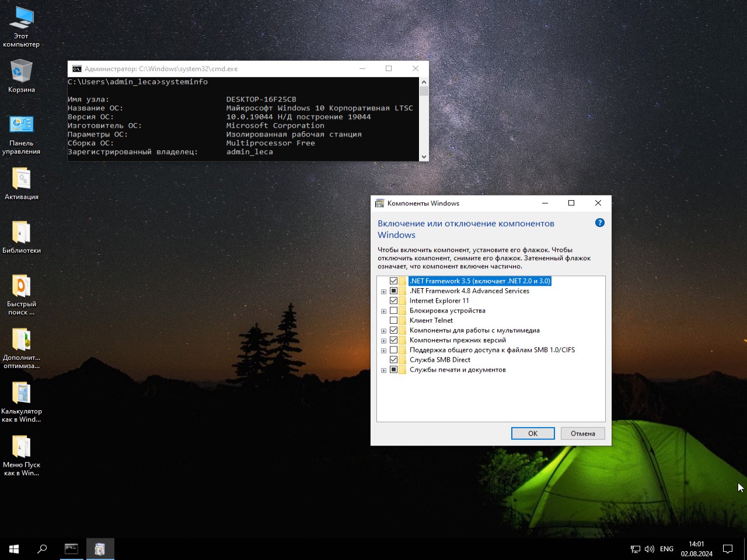Click the cmd window scrollbar down arrow
The height and width of the screenshot is (560, 747).
pos(424,156)
